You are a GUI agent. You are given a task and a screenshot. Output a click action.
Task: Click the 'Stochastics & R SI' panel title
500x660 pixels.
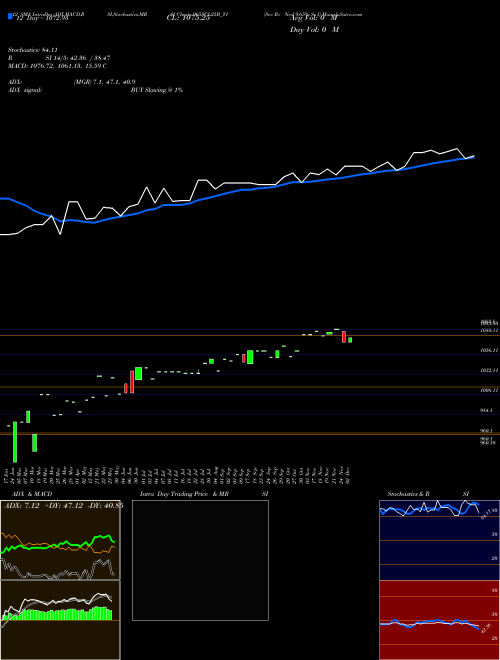tap(428, 494)
